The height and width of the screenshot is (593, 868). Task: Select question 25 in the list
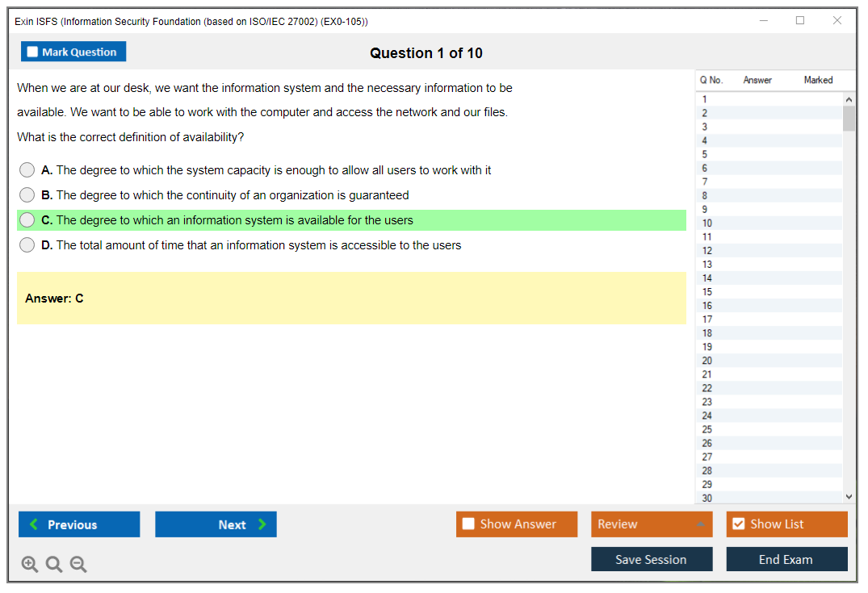[707, 429]
